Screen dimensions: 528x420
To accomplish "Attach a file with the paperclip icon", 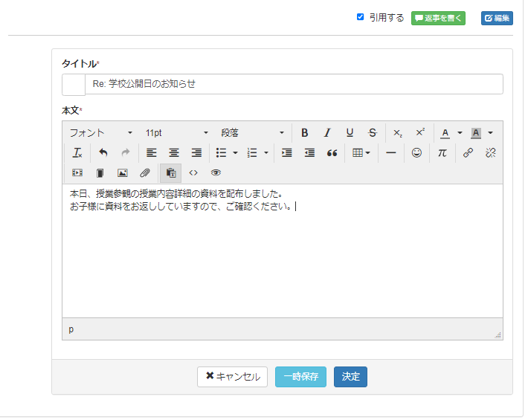I will 145,173.
